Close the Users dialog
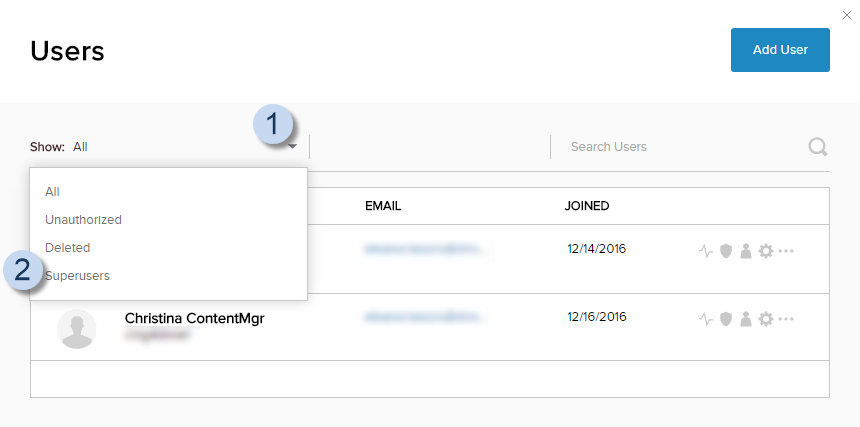860x427 pixels. coord(848,14)
